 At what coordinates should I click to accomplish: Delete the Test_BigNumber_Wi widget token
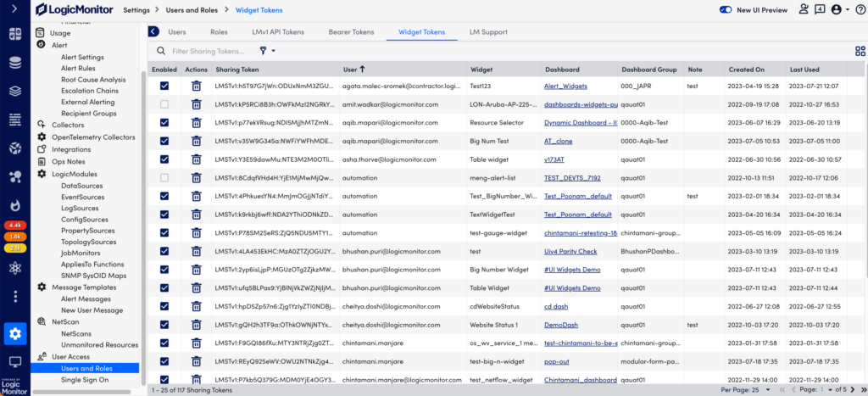pos(196,196)
